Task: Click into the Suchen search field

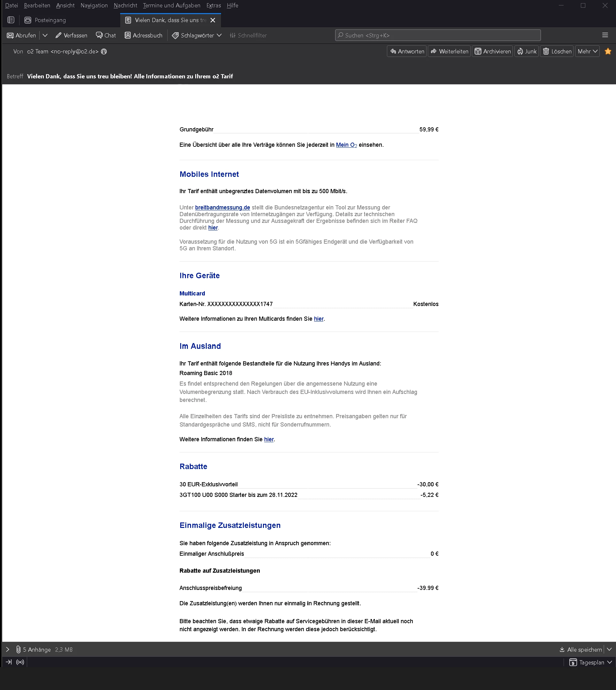Action: tap(437, 35)
